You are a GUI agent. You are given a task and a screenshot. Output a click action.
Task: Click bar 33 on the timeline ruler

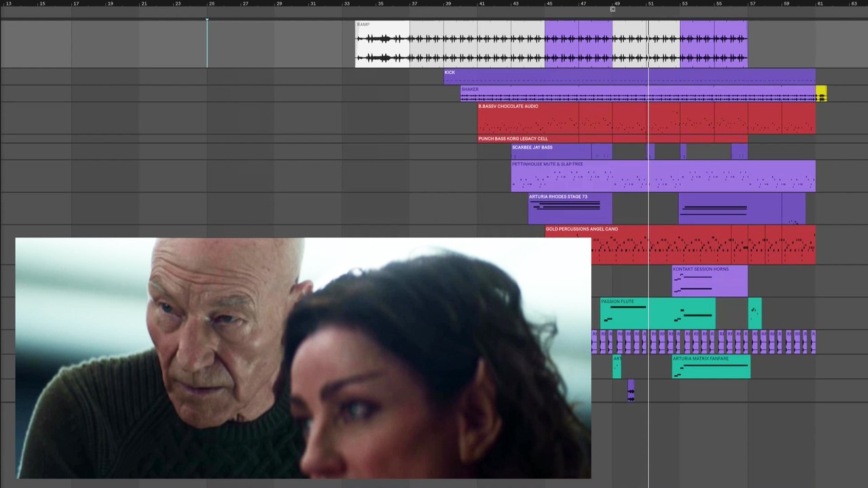tap(347, 4)
